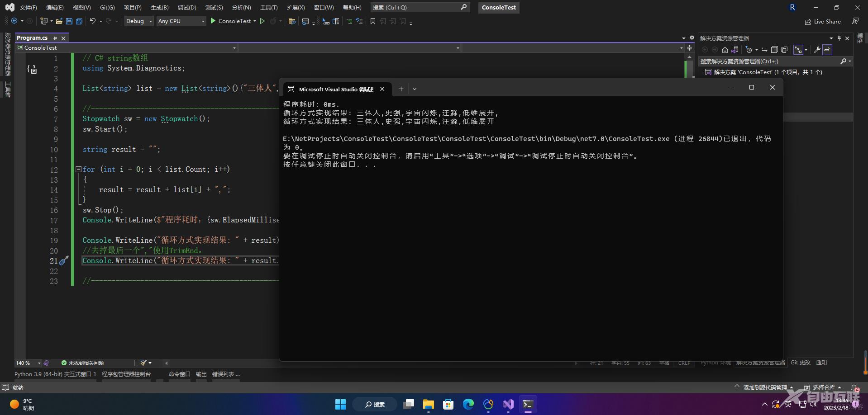Toggle auto-hide pin on Solution Explorer panel
This screenshot has height=415, width=868.
839,38
